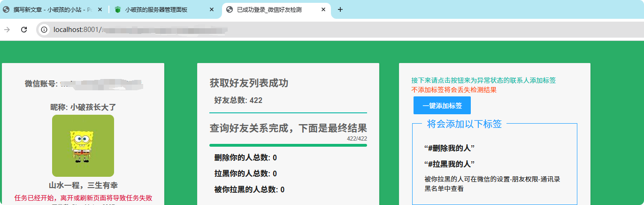Select the 删除你的人总数: 0 line
Viewport: 644px width, 205px height.
(x=245, y=158)
